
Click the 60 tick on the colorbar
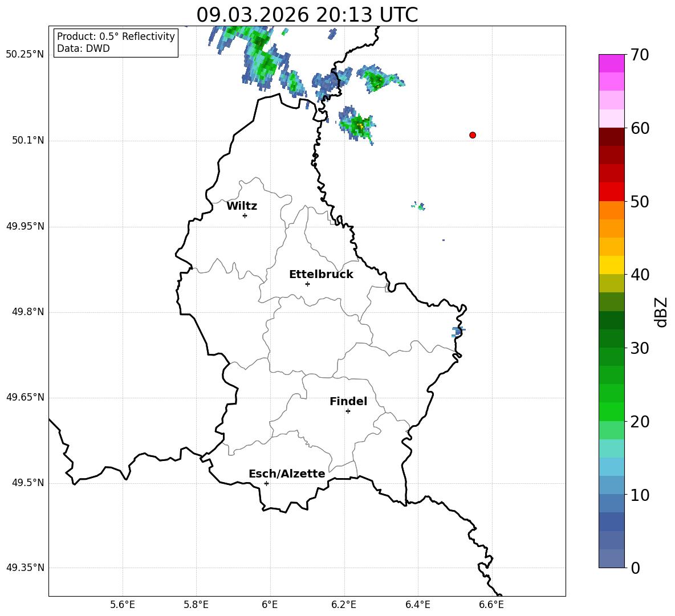tap(640, 128)
